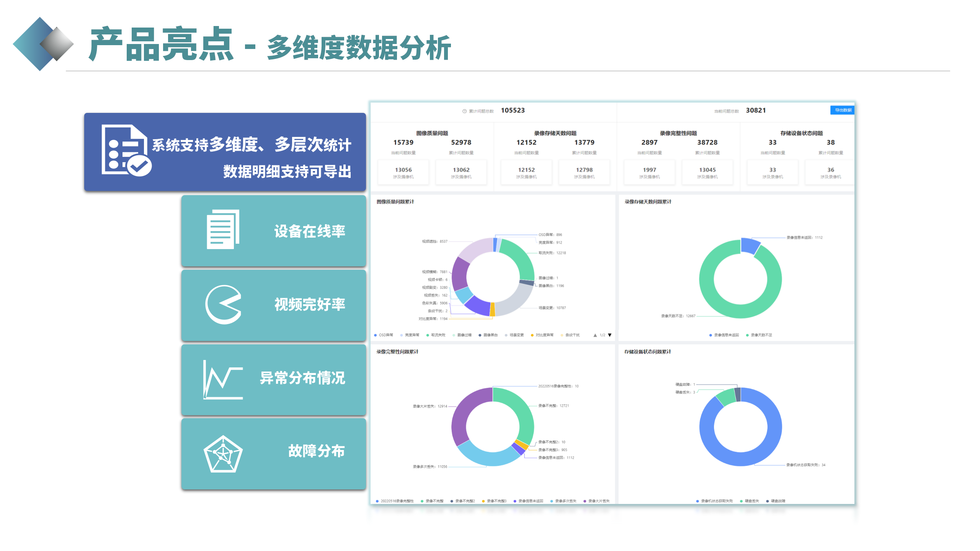
Task: Click the help question icon beside 累计问题总数
Action: pyautogui.click(x=464, y=111)
